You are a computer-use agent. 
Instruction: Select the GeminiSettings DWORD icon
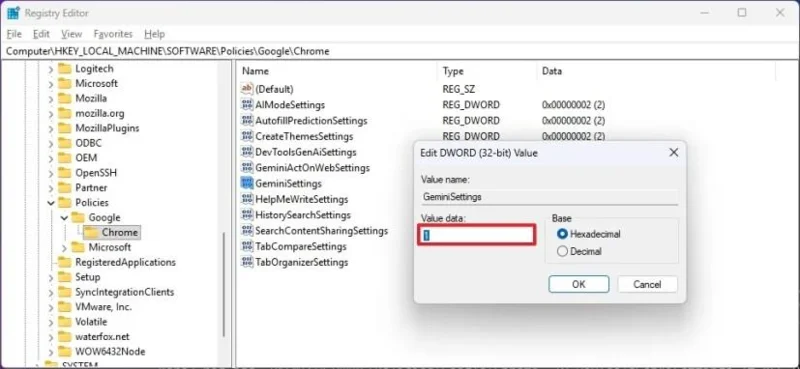click(x=247, y=183)
